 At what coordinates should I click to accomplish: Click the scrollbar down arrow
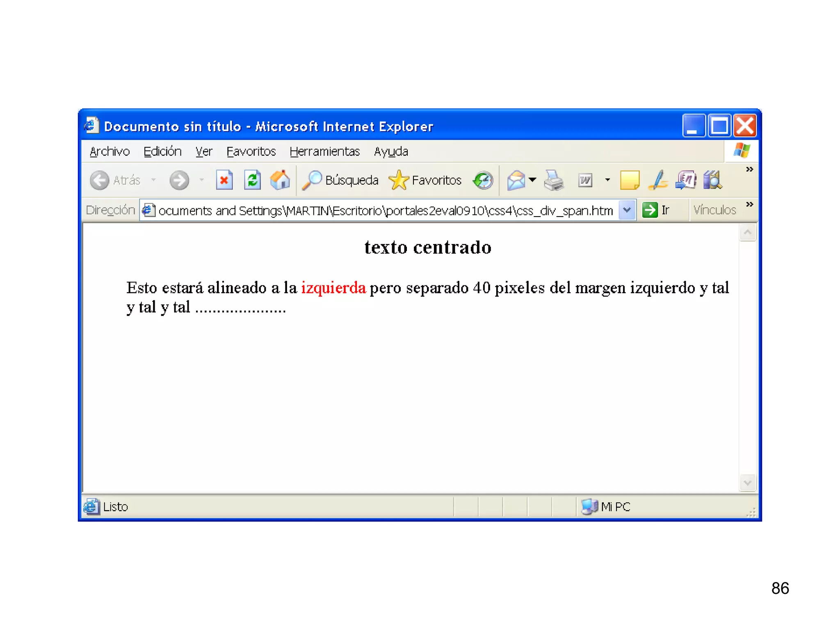(x=747, y=483)
